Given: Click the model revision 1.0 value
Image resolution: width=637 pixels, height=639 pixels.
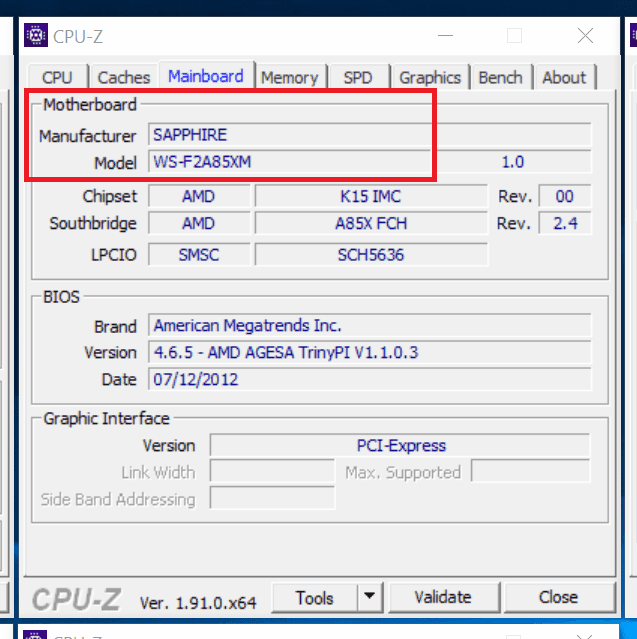Looking at the screenshot, I should pos(513,162).
